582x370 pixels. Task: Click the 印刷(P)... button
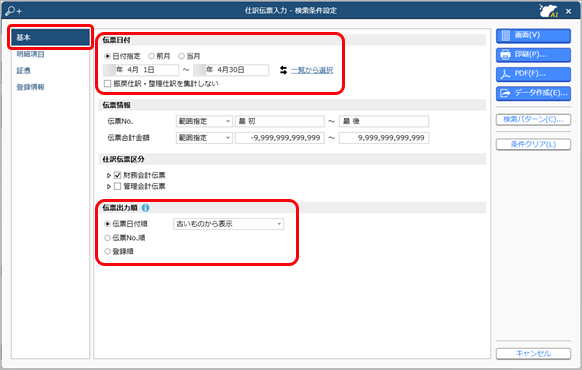tap(533, 55)
